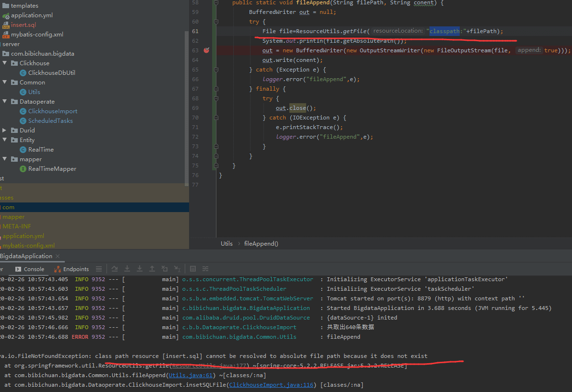
Task: Toggle code folding at finally on line 67
Action: click(x=216, y=89)
